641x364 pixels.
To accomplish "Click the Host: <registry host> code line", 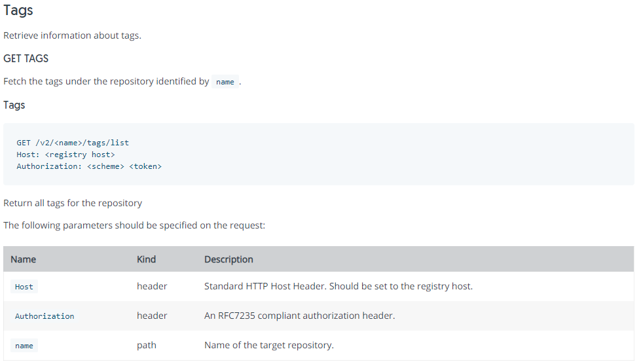I will tap(66, 155).
